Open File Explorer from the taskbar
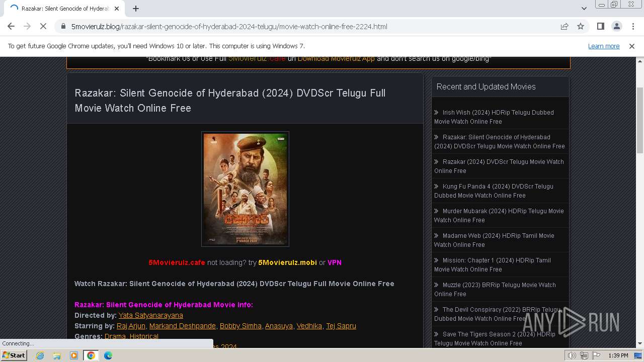644x362 pixels. tap(57, 355)
